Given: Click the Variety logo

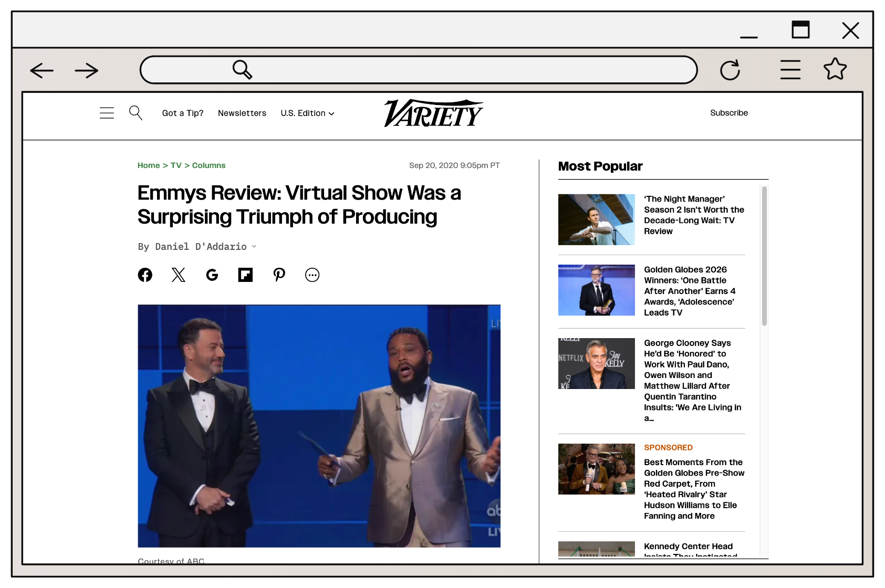Looking at the screenshot, I should coord(433,113).
